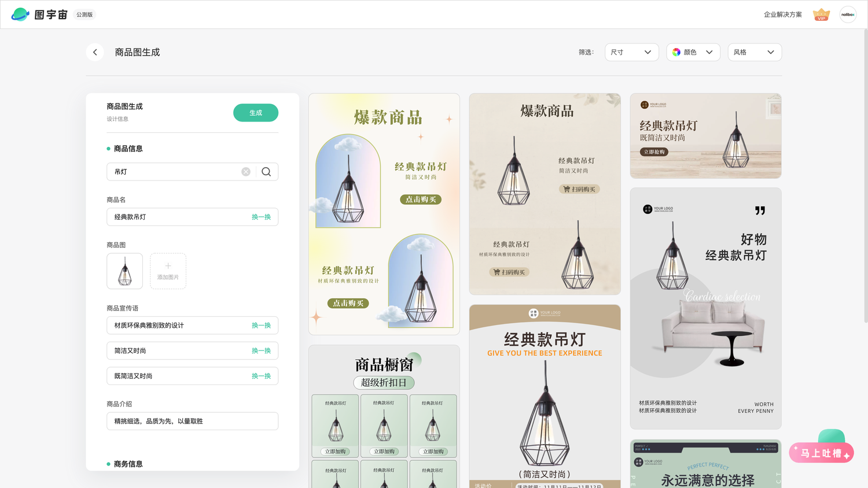Click the 商品图生成 page title
This screenshot has width=868, height=488.
pyautogui.click(x=137, y=52)
